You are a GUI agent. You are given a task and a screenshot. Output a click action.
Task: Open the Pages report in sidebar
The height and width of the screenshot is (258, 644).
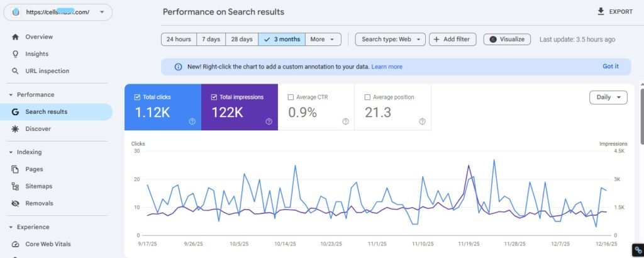34,169
